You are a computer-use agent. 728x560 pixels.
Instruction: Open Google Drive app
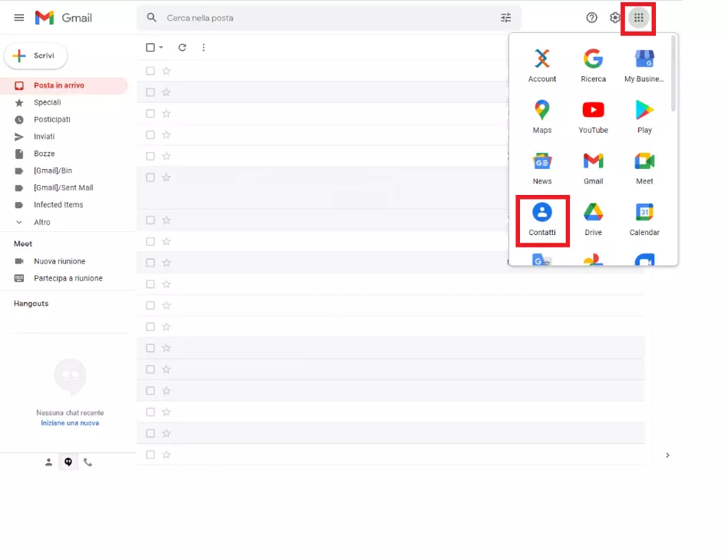[593, 219]
